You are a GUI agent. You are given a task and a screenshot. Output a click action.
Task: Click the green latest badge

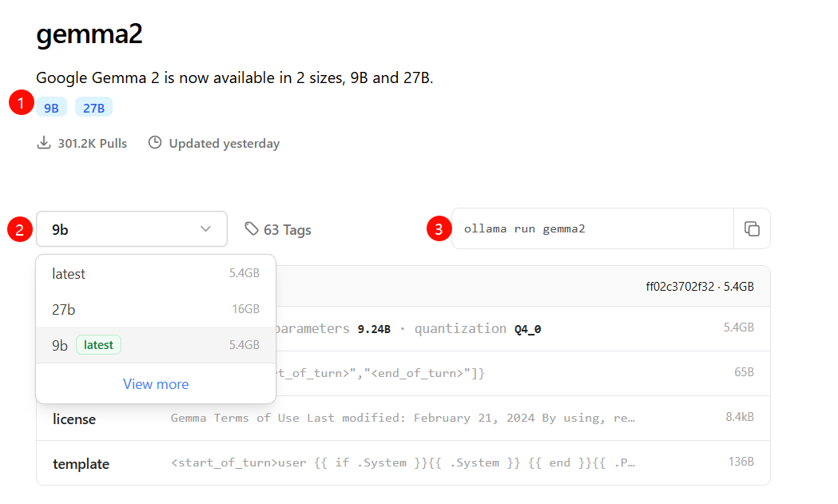coord(98,345)
